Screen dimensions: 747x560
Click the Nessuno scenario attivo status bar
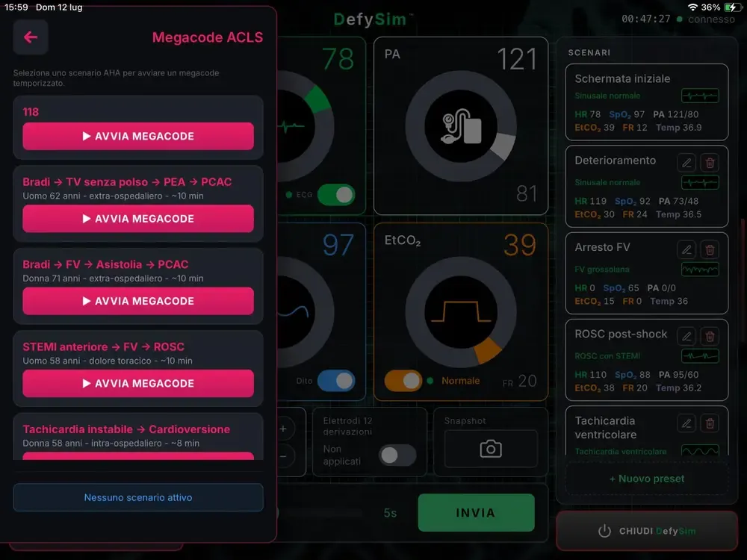(x=138, y=497)
